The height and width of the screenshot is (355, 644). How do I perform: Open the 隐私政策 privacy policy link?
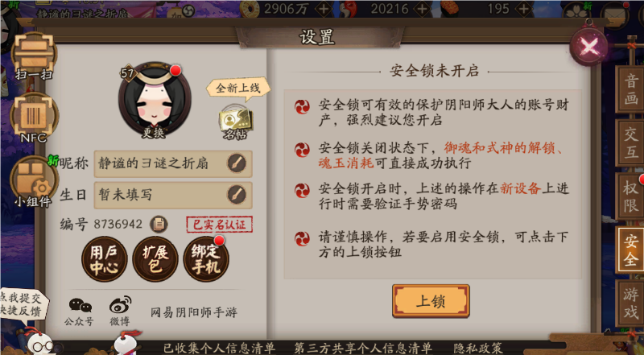477,348
